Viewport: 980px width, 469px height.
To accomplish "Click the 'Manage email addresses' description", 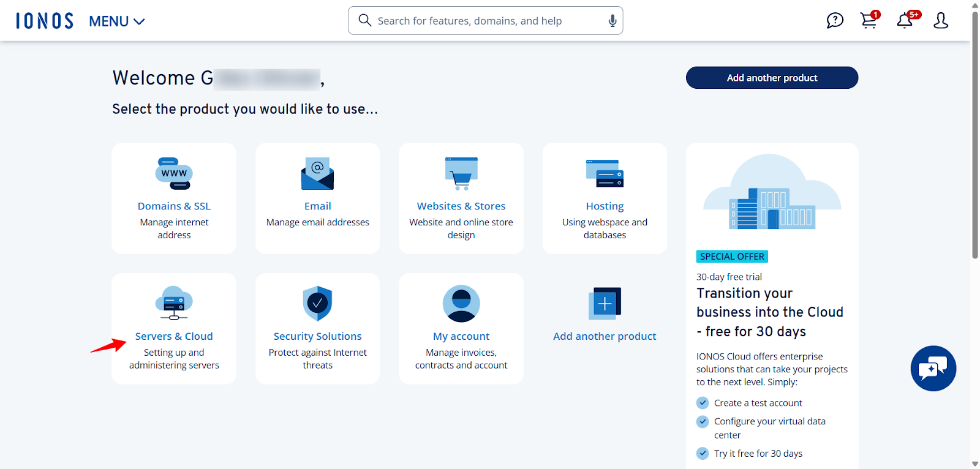I will click(317, 222).
